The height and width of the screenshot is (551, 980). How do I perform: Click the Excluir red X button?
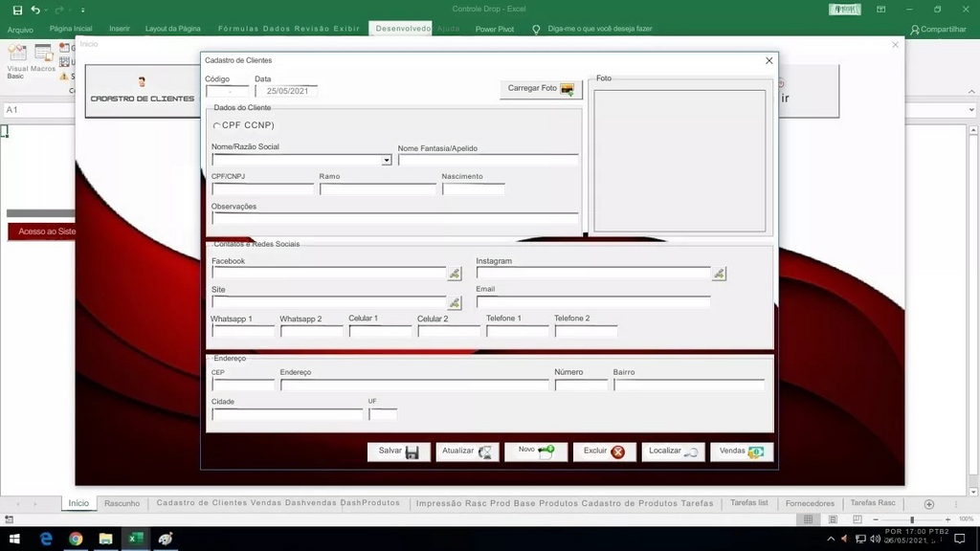604,452
